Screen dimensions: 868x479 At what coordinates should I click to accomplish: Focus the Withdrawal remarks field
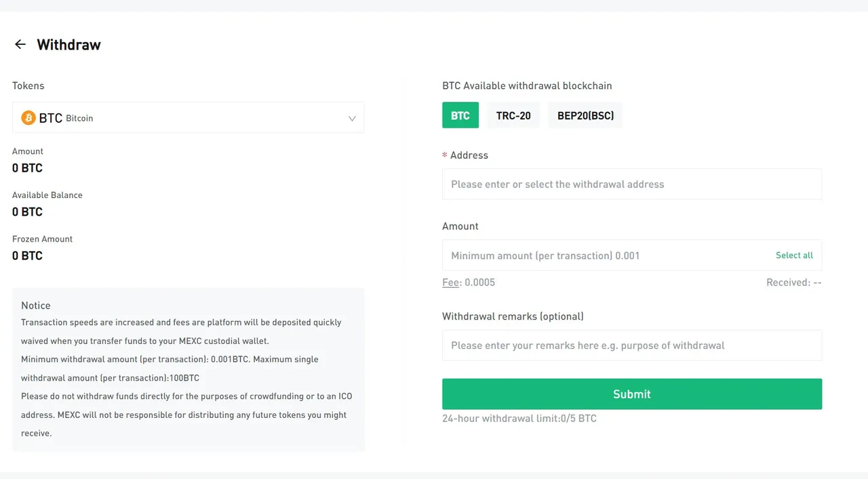pyautogui.click(x=632, y=345)
